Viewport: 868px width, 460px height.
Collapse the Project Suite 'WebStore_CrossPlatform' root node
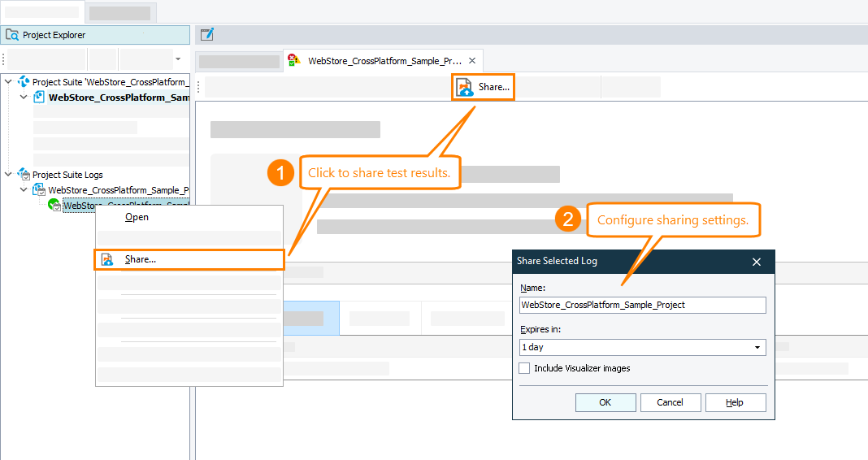pos(8,82)
